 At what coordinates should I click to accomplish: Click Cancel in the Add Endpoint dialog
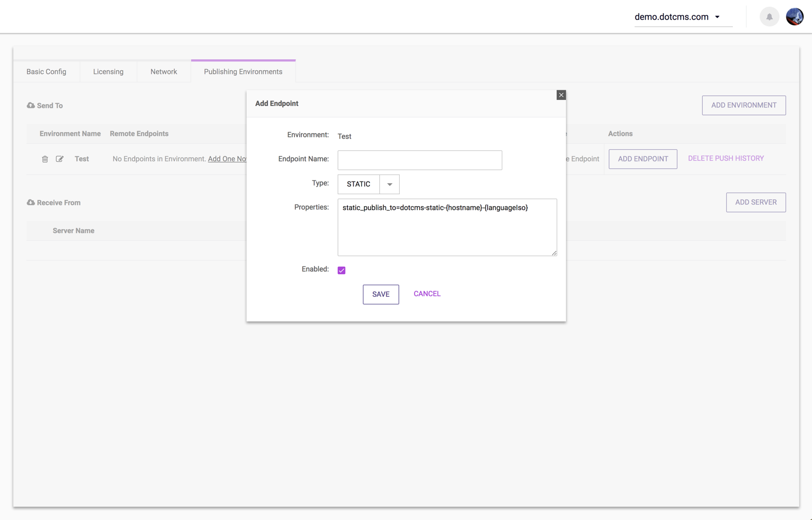click(x=427, y=294)
